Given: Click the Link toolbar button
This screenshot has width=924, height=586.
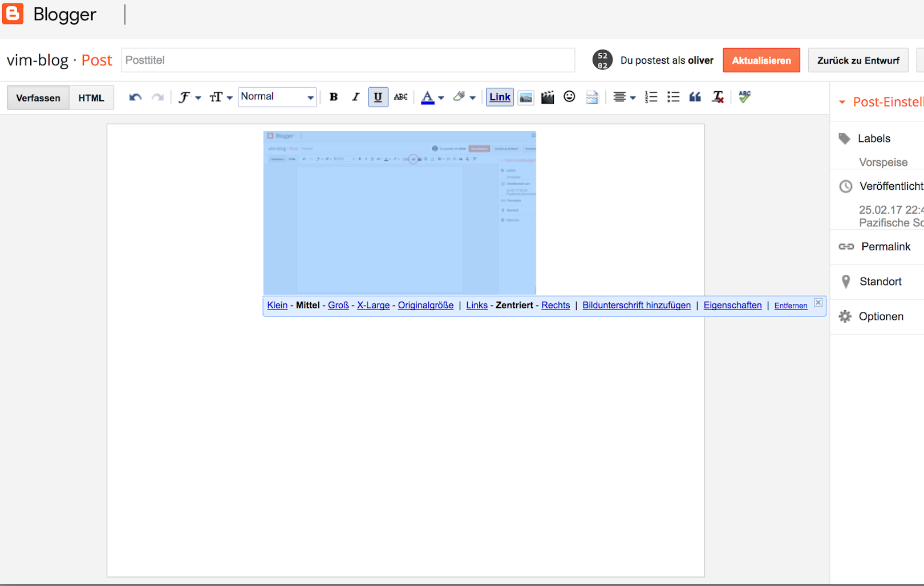Looking at the screenshot, I should click(x=500, y=97).
